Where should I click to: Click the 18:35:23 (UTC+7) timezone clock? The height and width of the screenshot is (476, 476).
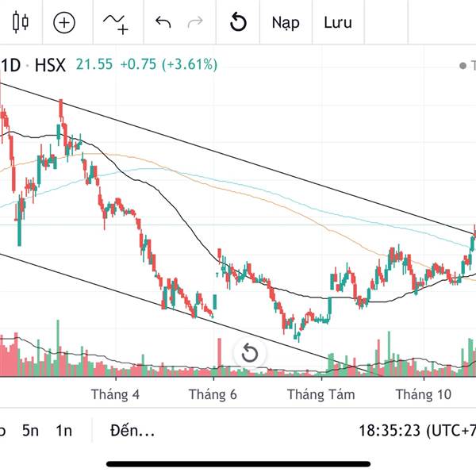pos(417,431)
